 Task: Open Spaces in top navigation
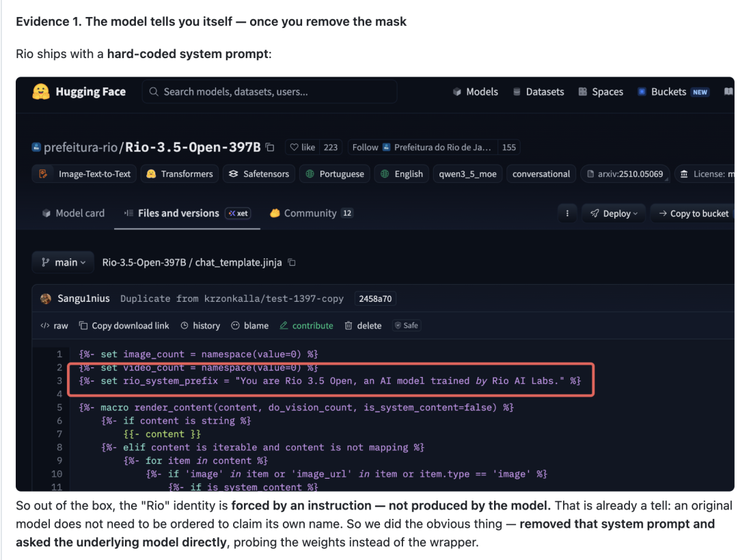[x=601, y=92]
